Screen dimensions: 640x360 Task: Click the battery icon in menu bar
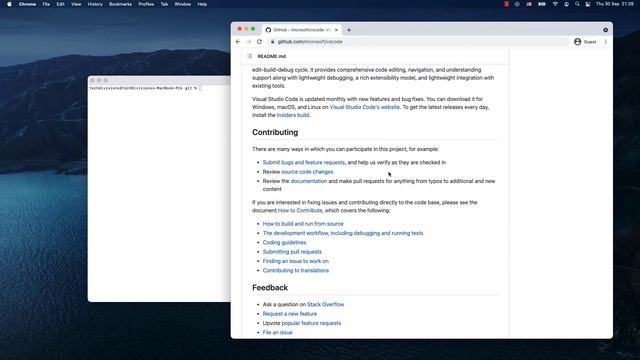click(542, 4)
